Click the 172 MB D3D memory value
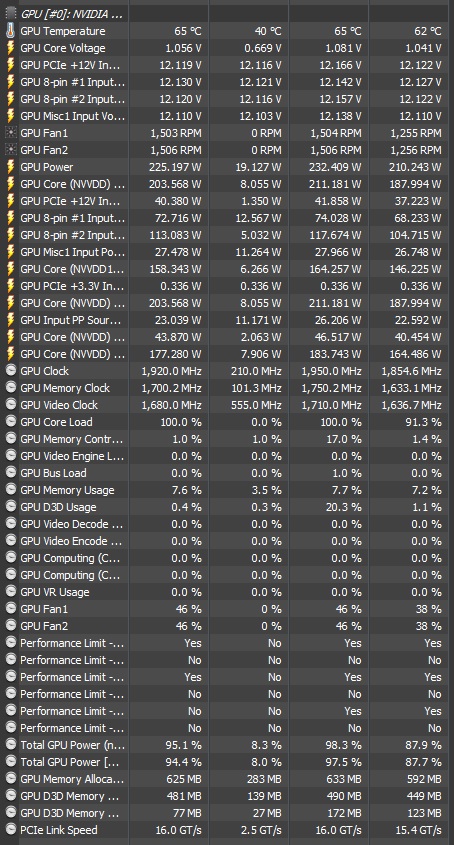This screenshot has width=454, height=845. click(345, 813)
